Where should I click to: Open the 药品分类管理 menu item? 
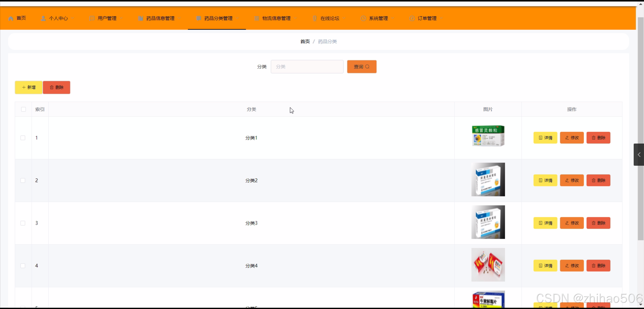click(x=218, y=18)
